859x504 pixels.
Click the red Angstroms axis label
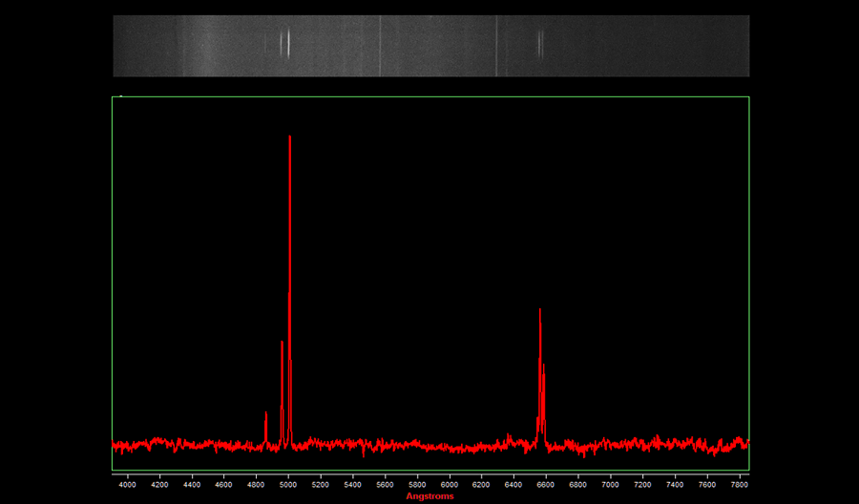click(430, 495)
